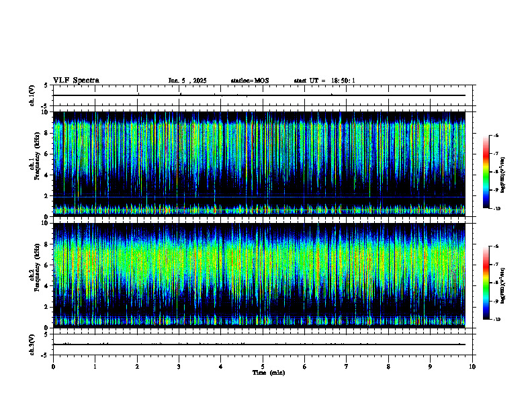The width and height of the screenshot is (532, 411).
Task: Click the ch.2 spectrogram panel
Action: 259,275
